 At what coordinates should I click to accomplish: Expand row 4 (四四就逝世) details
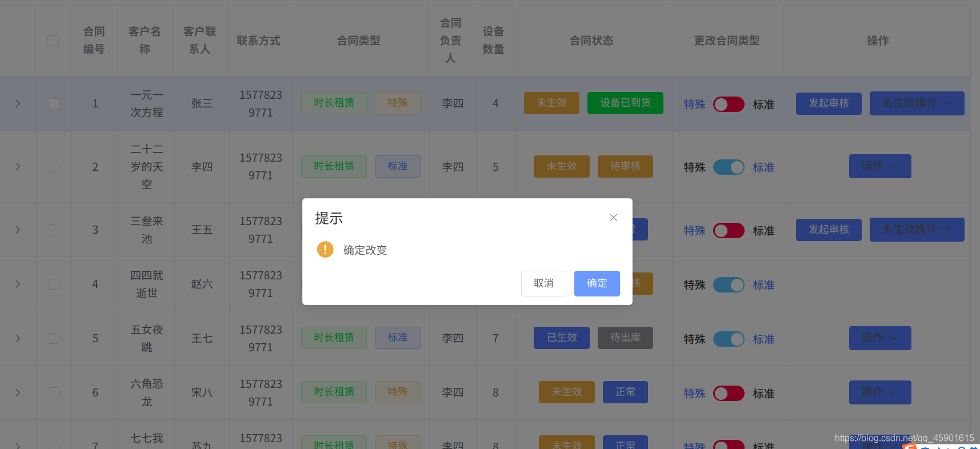18,284
